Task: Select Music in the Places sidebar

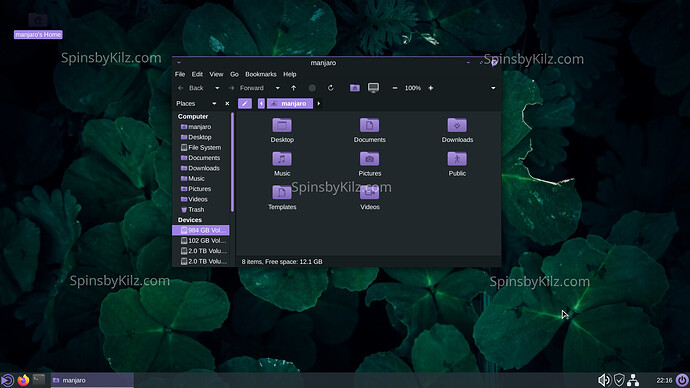Action: (x=201, y=179)
